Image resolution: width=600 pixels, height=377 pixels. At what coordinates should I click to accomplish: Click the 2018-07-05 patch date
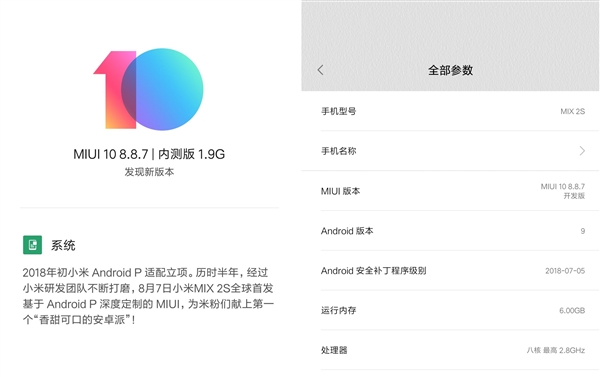pos(565,271)
